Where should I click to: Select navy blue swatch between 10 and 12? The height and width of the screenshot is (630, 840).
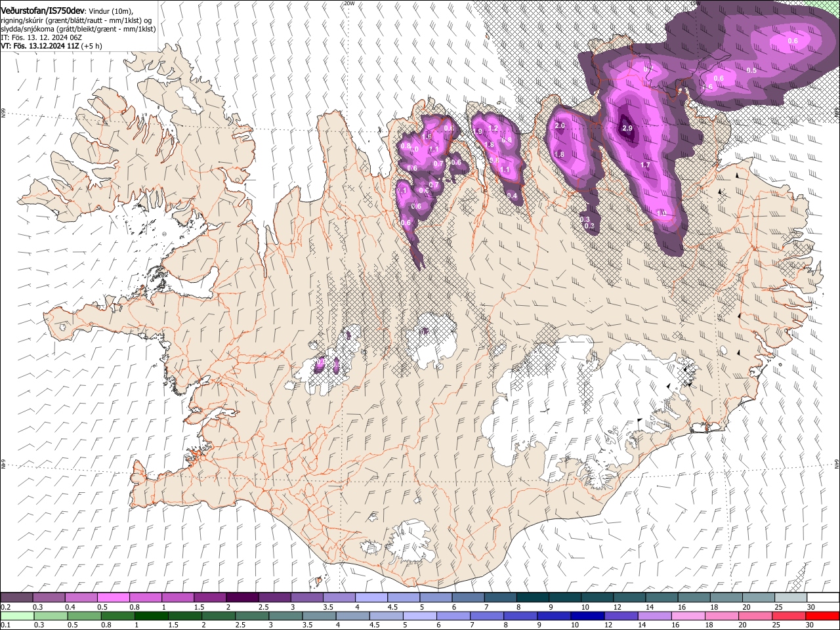[x=587, y=616]
